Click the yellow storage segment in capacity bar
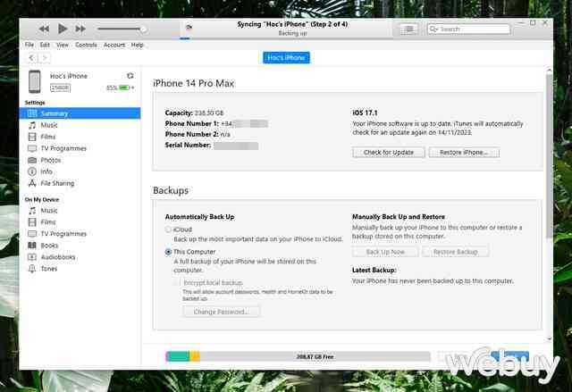 click(195, 356)
